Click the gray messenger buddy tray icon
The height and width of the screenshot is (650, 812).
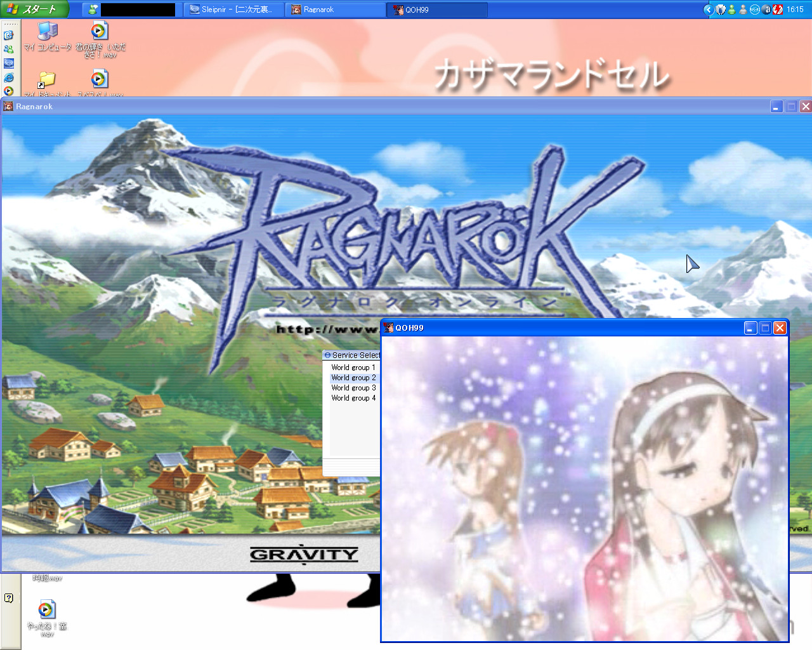(743, 10)
